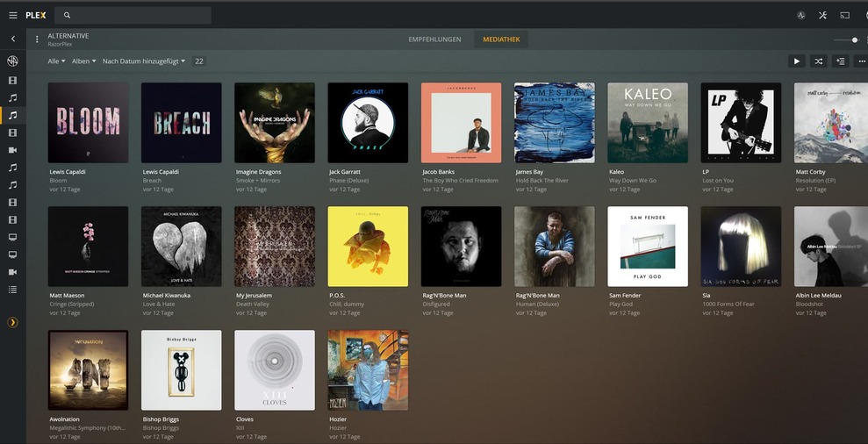Open the Imagine Dragons Smoke + Mirrors cover
Screen dimensions: 868x444
click(275, 122)
